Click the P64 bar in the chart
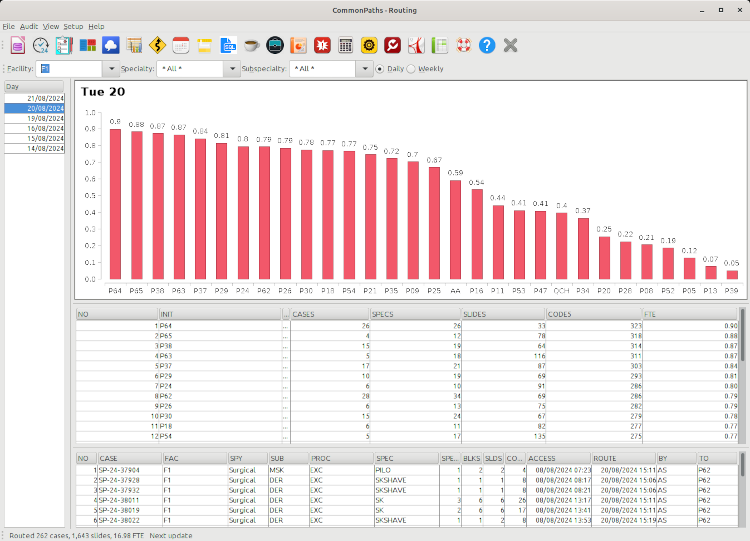Screen dimensions: 750x541 click(115, 204)
